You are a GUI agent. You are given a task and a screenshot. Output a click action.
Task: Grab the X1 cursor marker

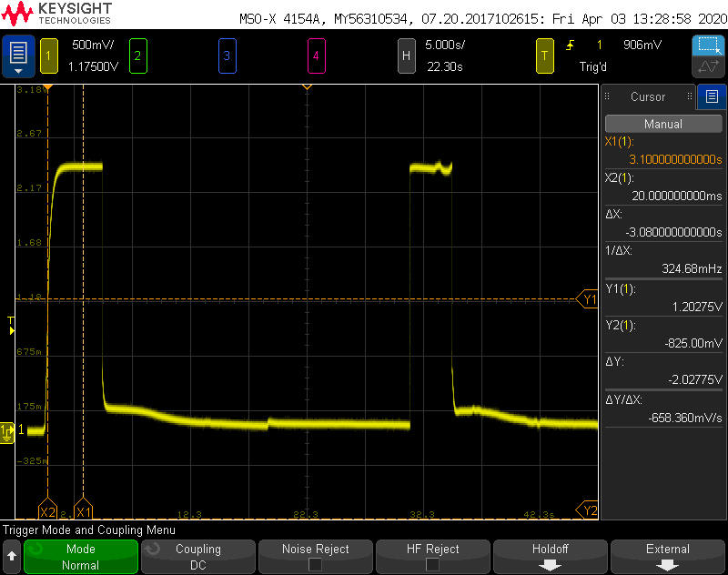(84, 509)
